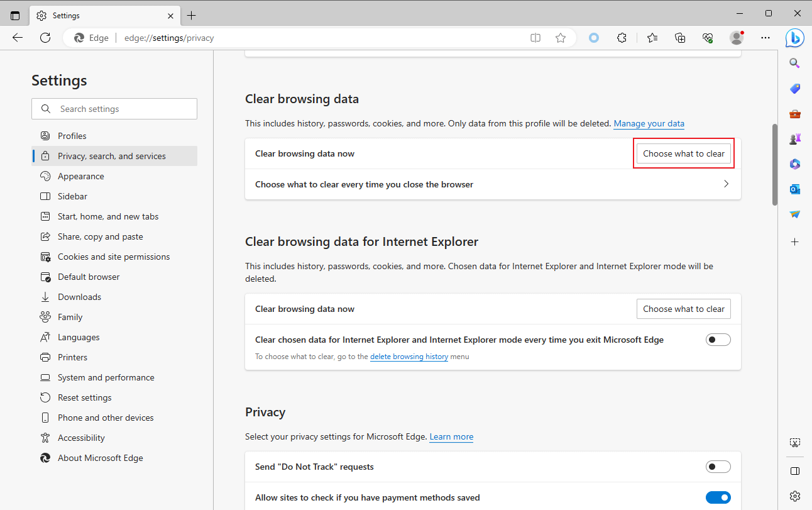Image resolution: width=812 pixels, height=510 pixels.
Task: Toggle sidebar panel layout icon
Action: [x=795, y=471]
